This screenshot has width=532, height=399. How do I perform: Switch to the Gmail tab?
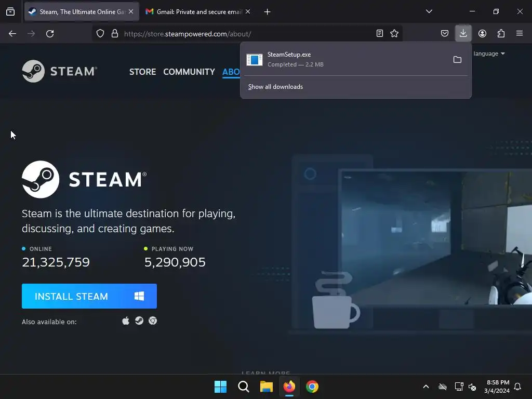[x=198, y=12]
